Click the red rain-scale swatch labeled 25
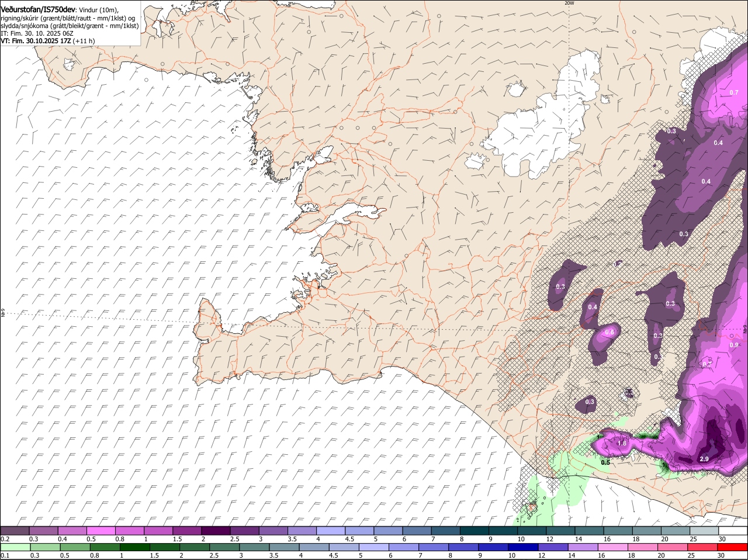The height and width of the screenshot is (560, 748). pos(703,547)
